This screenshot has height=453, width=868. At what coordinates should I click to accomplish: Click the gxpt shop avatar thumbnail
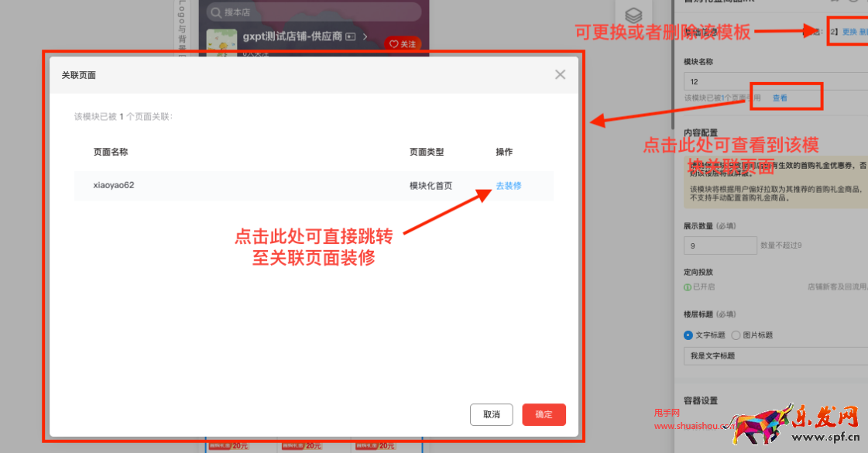pyautogui.click(x=221, y=44)
